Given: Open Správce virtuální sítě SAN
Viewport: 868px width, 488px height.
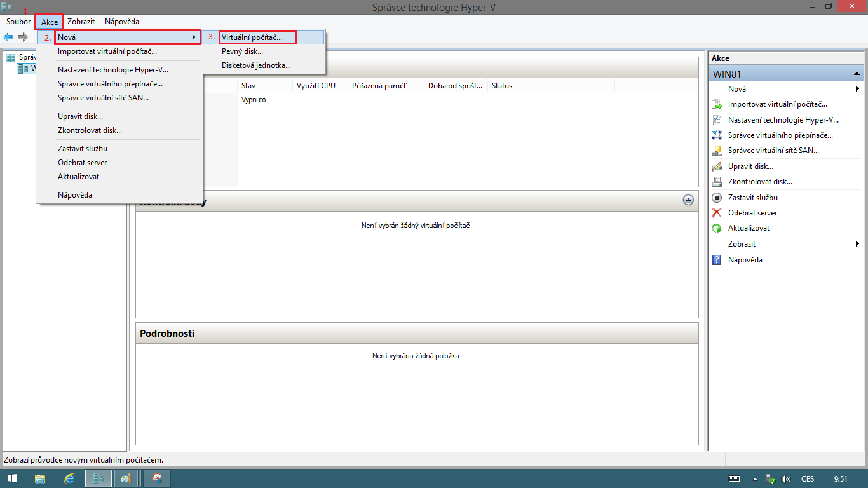Looking at the screenshot, I should pos(773,151).
